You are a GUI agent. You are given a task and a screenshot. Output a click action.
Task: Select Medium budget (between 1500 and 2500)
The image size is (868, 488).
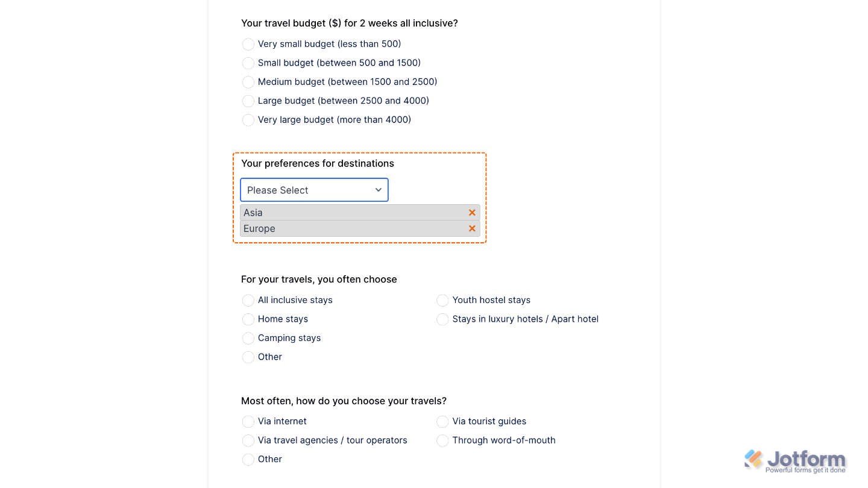pos(248,82)
